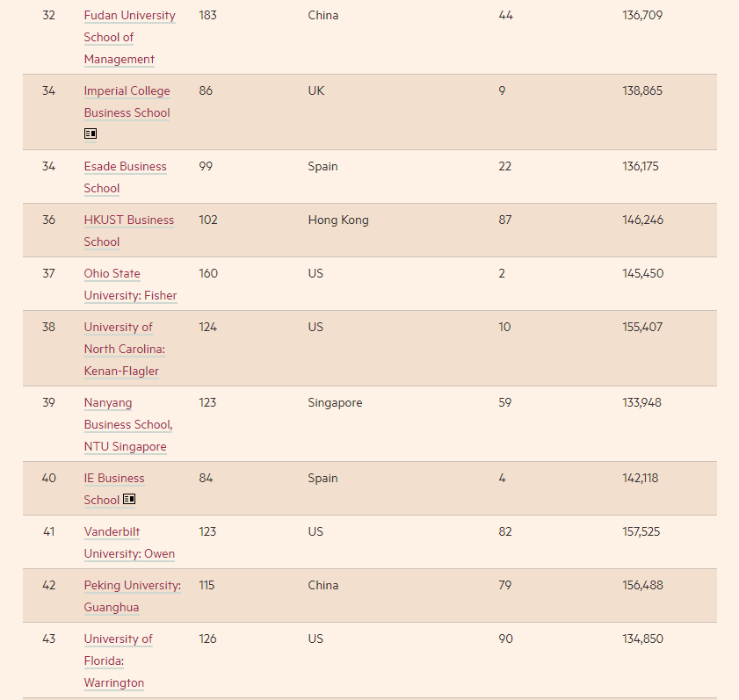This screenshot has height=700, width=739.
Task: Open HKUST Business School link
Action: (x=128, y=230)
